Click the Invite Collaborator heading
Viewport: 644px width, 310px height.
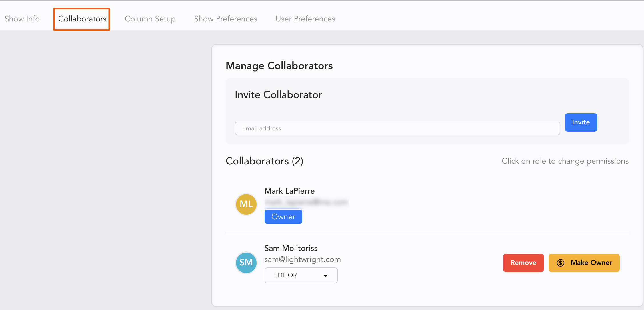click(x=278, y=95)
